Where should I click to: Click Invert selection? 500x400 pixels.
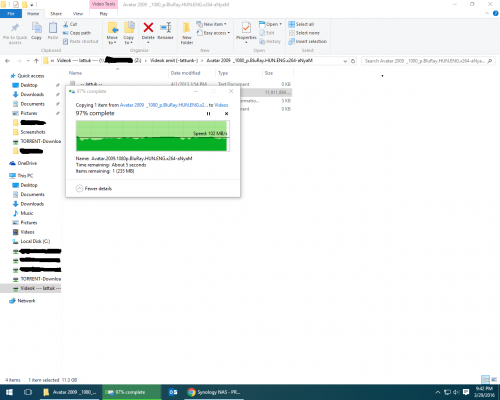point(308,41)
